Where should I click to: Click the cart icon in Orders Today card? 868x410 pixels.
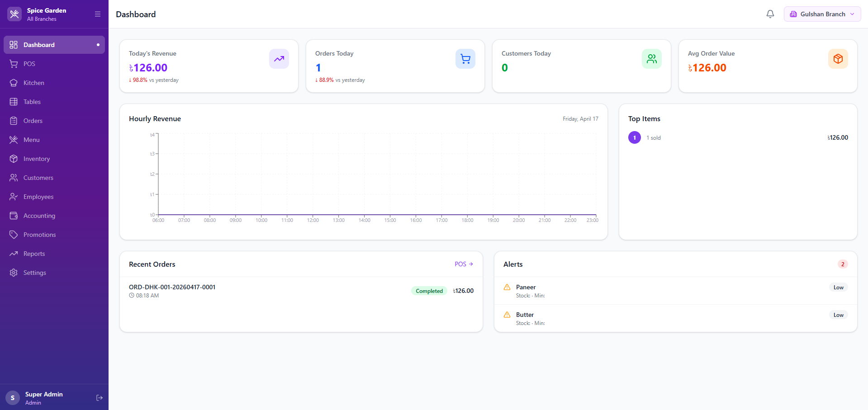(x=465, y=59)
